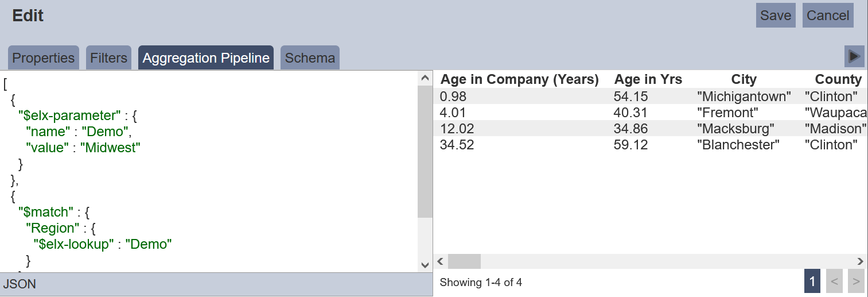Image resolution: width=868 pixels, height=297 pixels.
Task: Click the horizontal scrollbar thumb under the table
Action: pyautogui.click(x=464, y=261)
